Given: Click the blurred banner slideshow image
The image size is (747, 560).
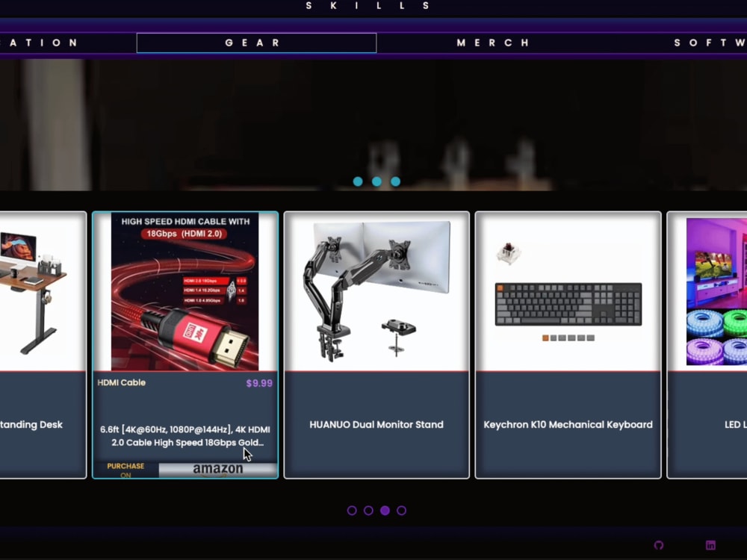Looking at the screenshot, I should 373,125.
